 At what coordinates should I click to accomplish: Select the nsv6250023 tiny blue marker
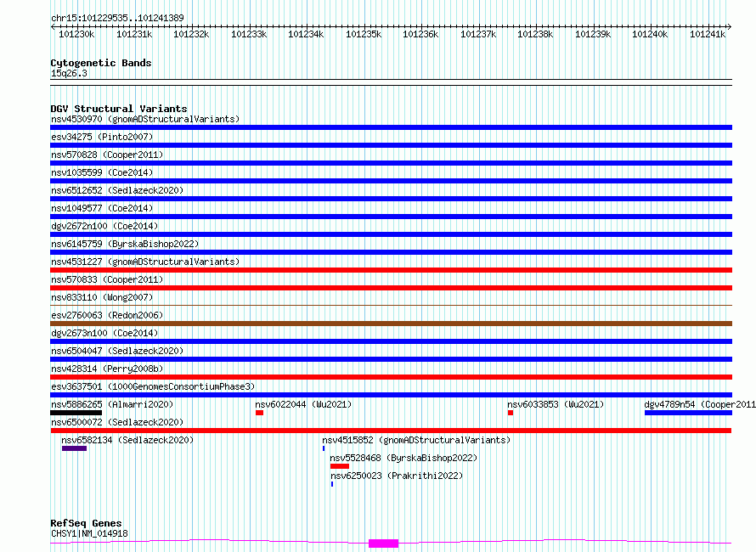[x=332, y=484]
